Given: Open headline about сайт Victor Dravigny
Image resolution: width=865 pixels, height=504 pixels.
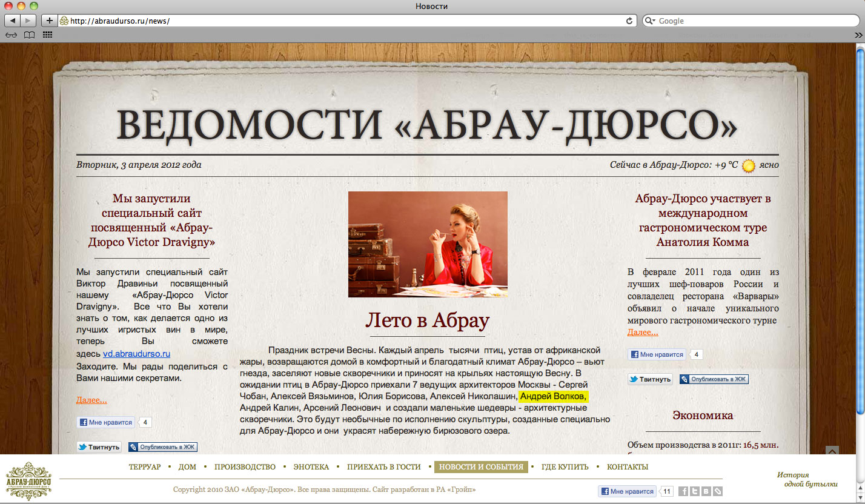Looking at the screenshot, I should (153, 220).
